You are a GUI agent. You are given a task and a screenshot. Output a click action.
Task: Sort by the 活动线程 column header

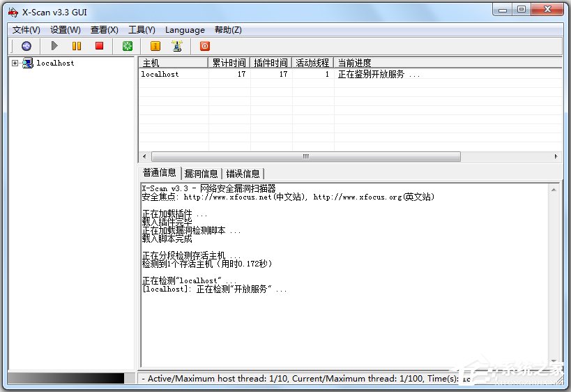tap(312, 63)
